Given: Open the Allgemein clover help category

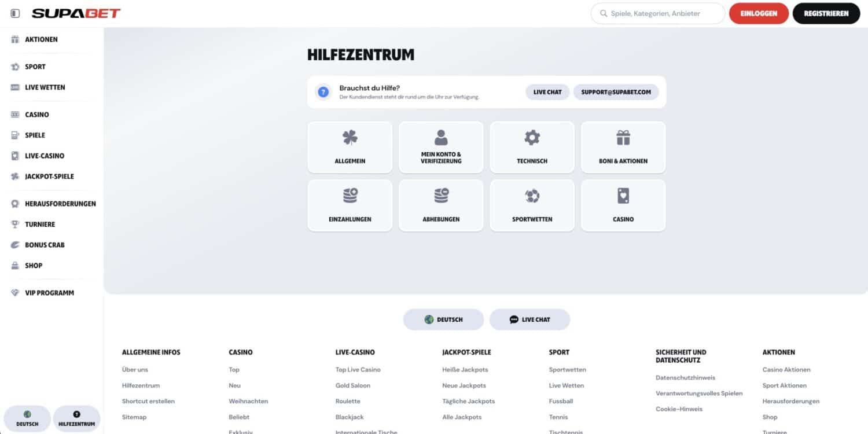Looking at the screenshot, I should (350, 147).
